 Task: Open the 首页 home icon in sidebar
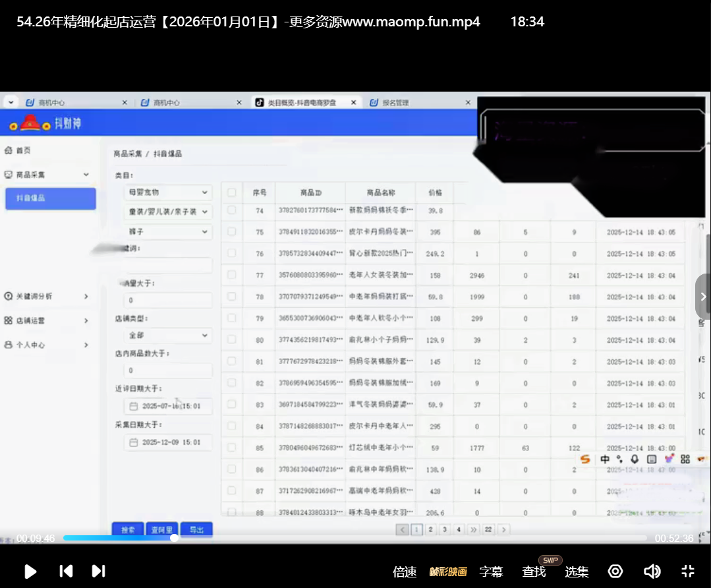(x=9, y=150)
